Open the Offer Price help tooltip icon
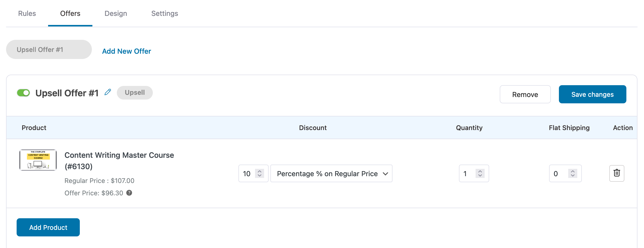This screenshot has height=248, width=644. 129,193
